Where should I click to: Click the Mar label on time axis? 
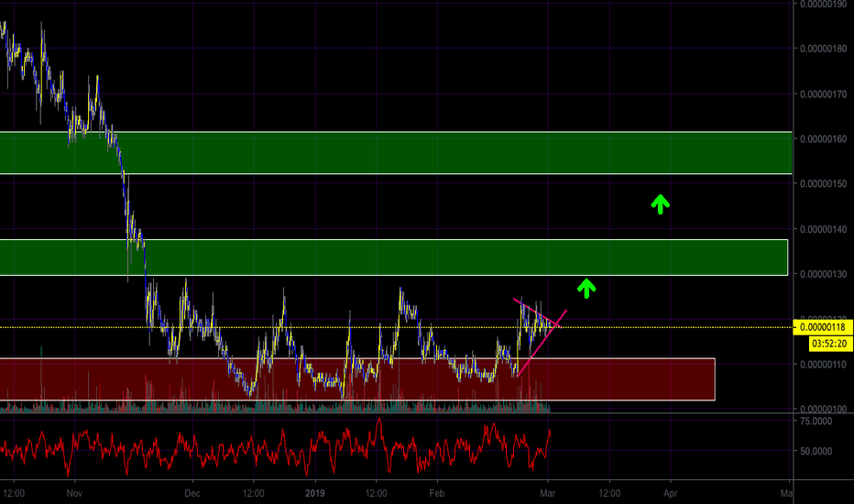tap(547, 494)
